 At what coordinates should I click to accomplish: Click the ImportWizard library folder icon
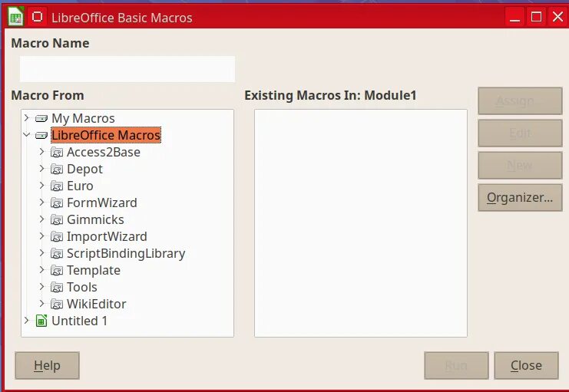(57, 236)
